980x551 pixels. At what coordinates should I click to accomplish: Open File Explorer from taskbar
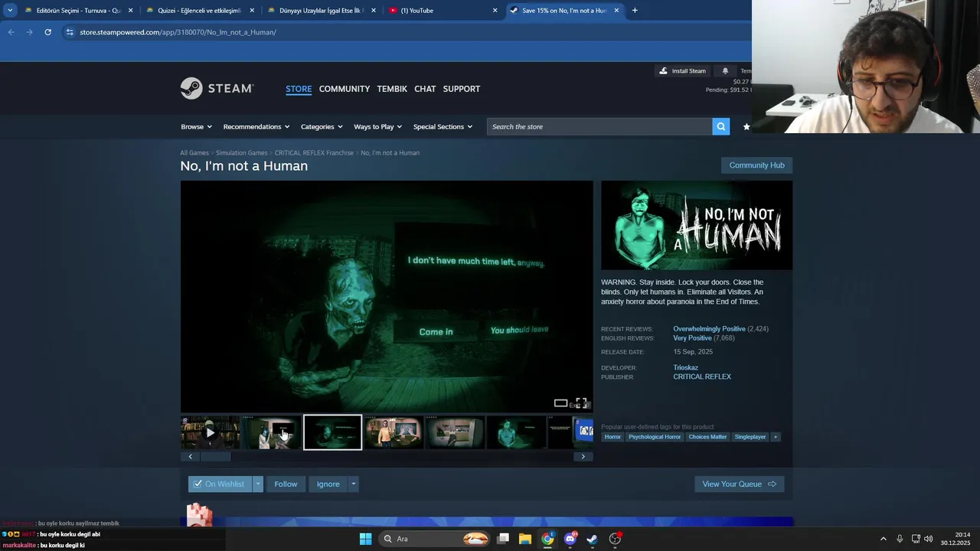(525, 539)
